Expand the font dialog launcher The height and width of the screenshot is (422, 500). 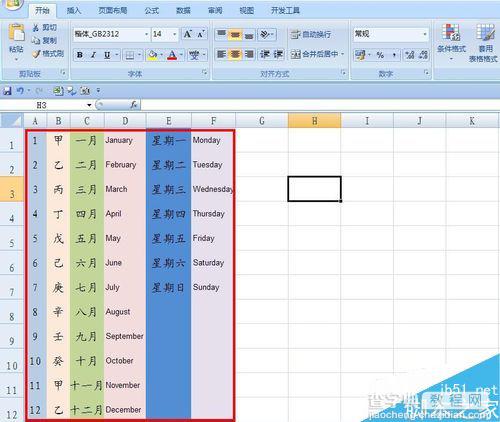(x=205, y=72)
